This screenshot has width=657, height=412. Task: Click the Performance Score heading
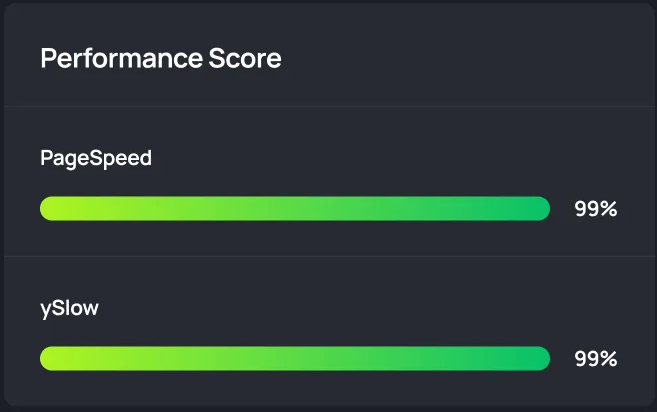click(x=160, y=59)
